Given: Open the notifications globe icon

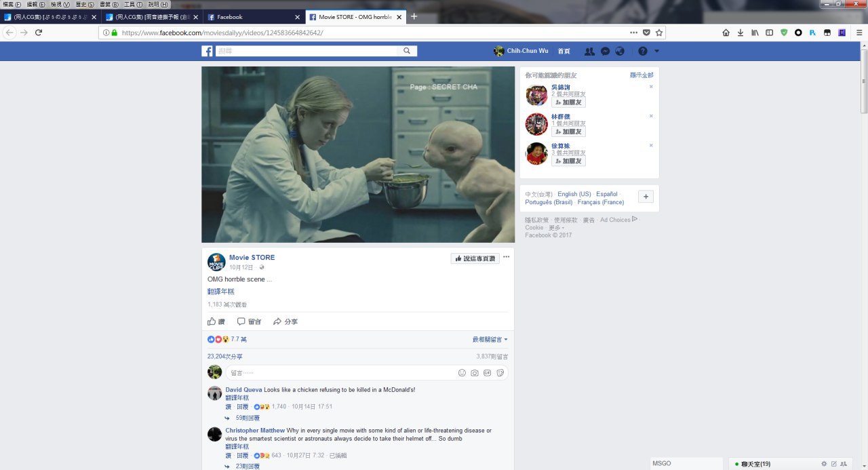Looking at the screenshot, I should click(x=619, y=52).
